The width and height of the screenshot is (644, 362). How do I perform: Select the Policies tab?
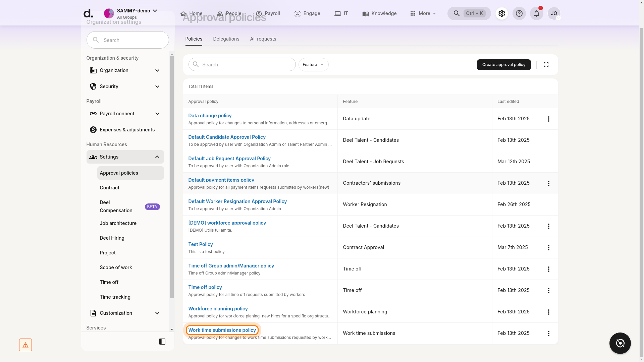[194, 39]
